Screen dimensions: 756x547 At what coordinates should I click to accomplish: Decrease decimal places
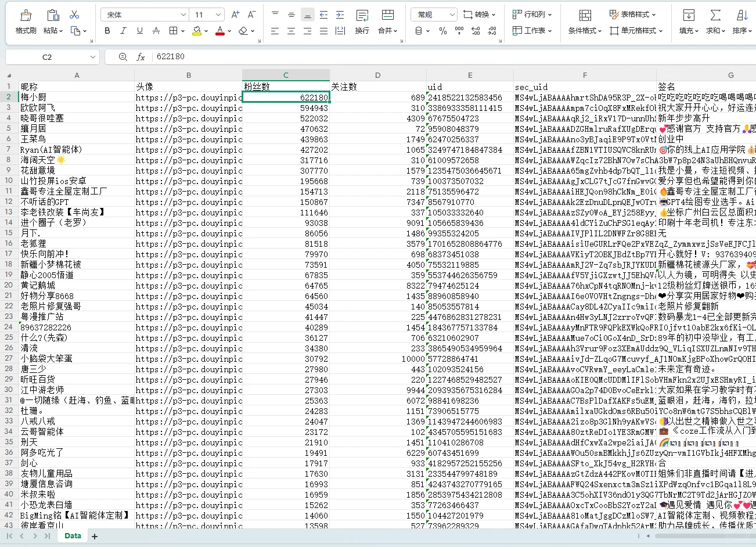(x=492, y=31)
